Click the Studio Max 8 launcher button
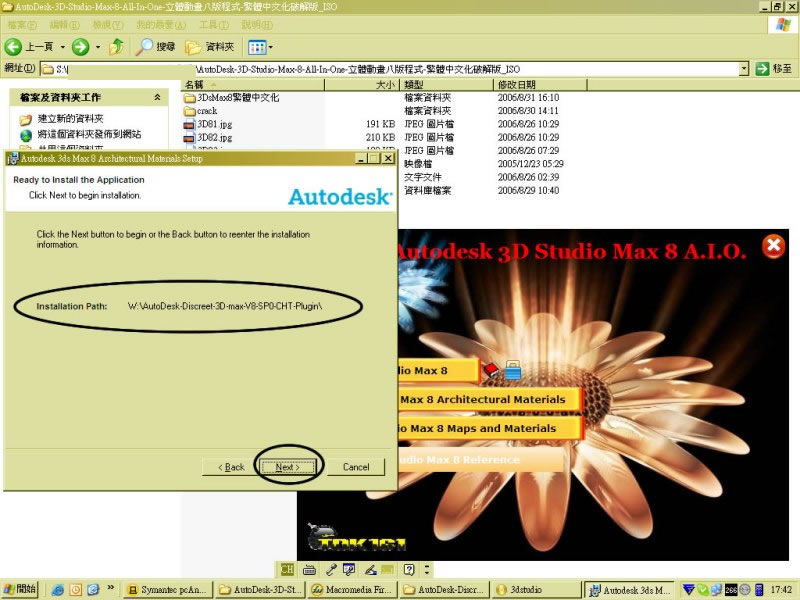This screenshot has width=800, height=600. pos(439,371)
